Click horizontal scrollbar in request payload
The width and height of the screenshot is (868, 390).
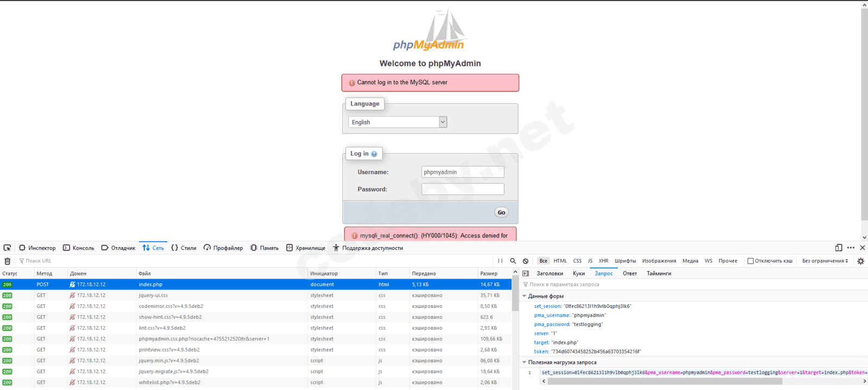[665, 381]
